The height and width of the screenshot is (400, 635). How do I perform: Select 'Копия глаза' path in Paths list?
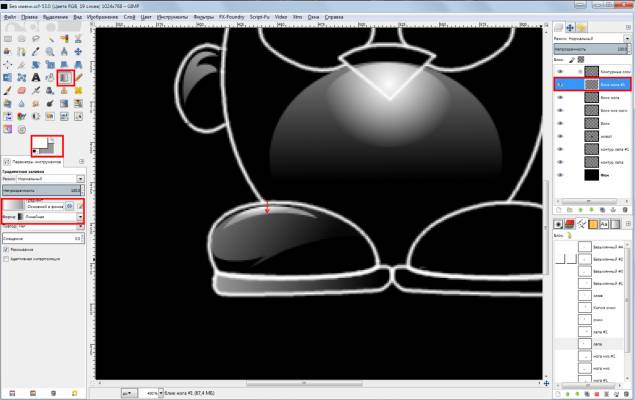click(604, 307)
